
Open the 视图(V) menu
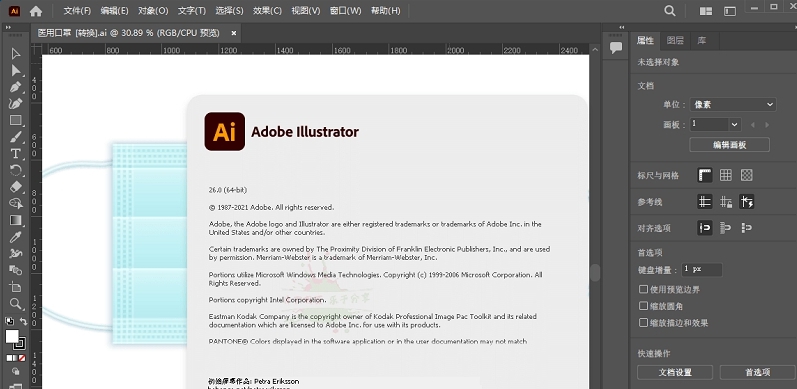point(305,11)
